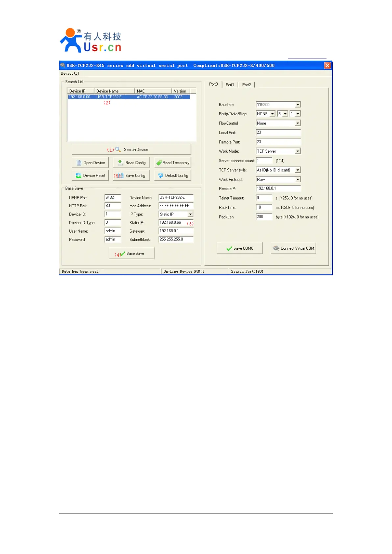Click the Version column header
The width and height of the screenshot is (392, 554).
tap(181, 91)
